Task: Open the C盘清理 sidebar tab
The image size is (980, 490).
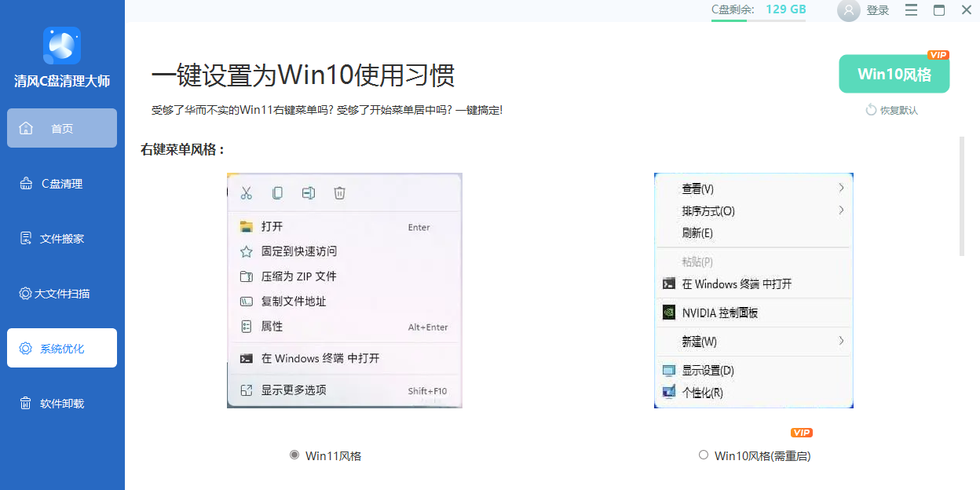Action: pos(62,183)
